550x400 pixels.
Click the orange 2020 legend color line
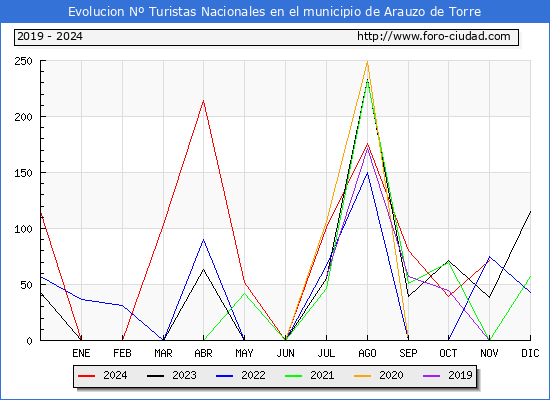362,376
